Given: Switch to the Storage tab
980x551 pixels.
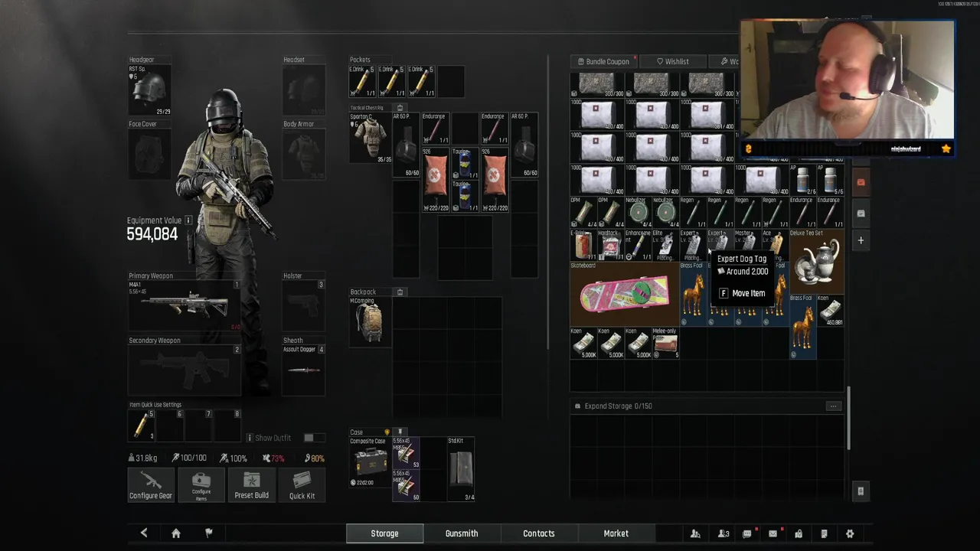Looking at the screenshot, I should coord(384,533).
